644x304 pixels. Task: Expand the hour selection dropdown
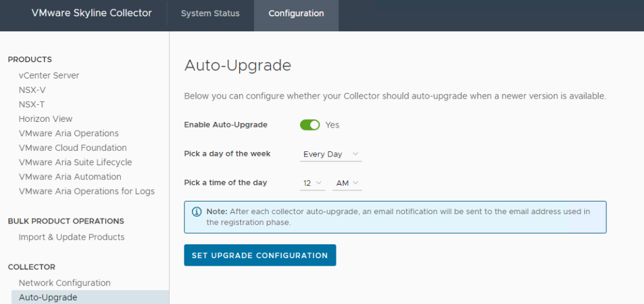click(x=313, y=183)
